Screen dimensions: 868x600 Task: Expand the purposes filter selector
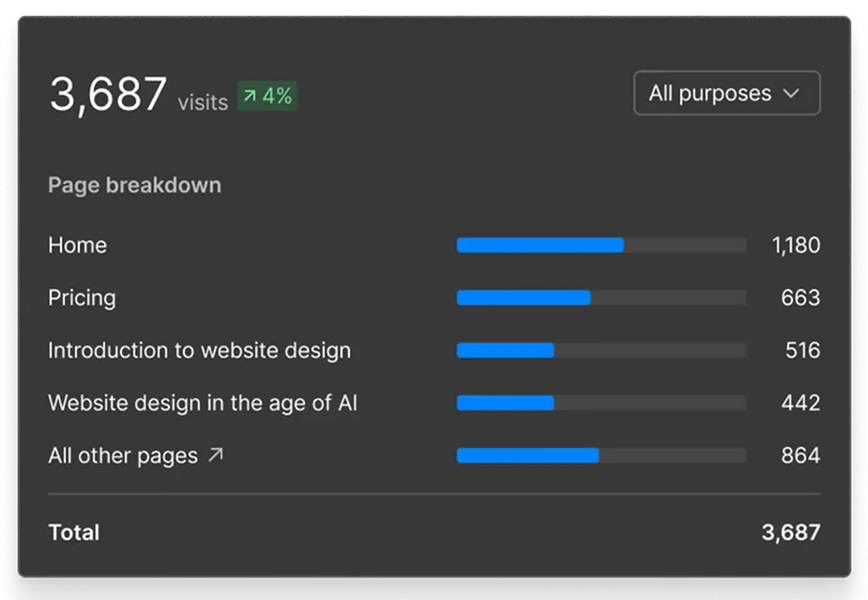(x=726, y=93)
